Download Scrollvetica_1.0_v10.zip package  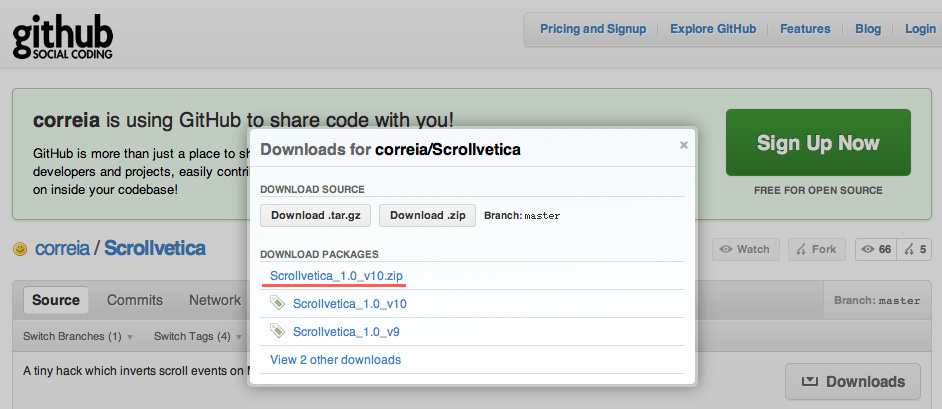tap(336, 276)
